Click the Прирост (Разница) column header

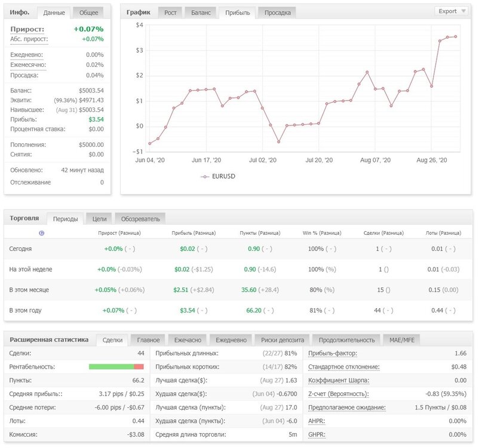pos(119,233)
